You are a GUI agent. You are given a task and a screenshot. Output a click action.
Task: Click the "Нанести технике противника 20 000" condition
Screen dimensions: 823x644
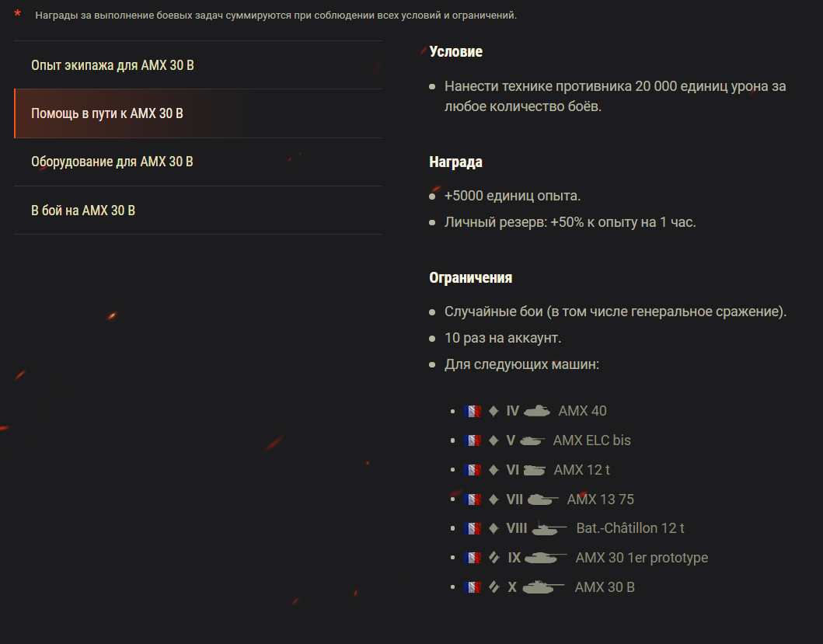point(616,96)
